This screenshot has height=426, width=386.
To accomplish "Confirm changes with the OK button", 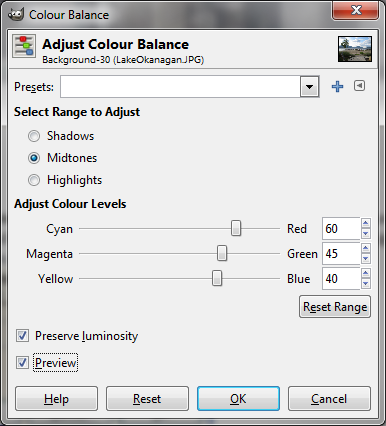I will tap(238, 399).
